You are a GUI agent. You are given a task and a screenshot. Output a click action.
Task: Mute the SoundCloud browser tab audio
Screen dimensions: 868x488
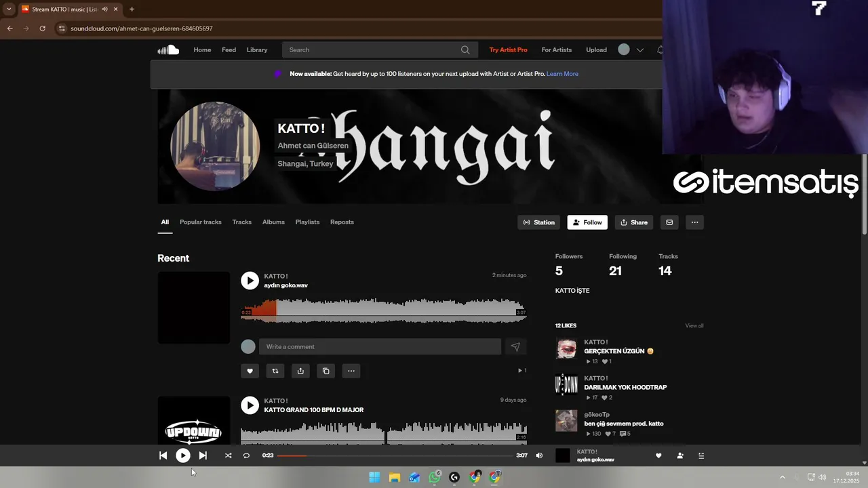[x=104, y=9]
